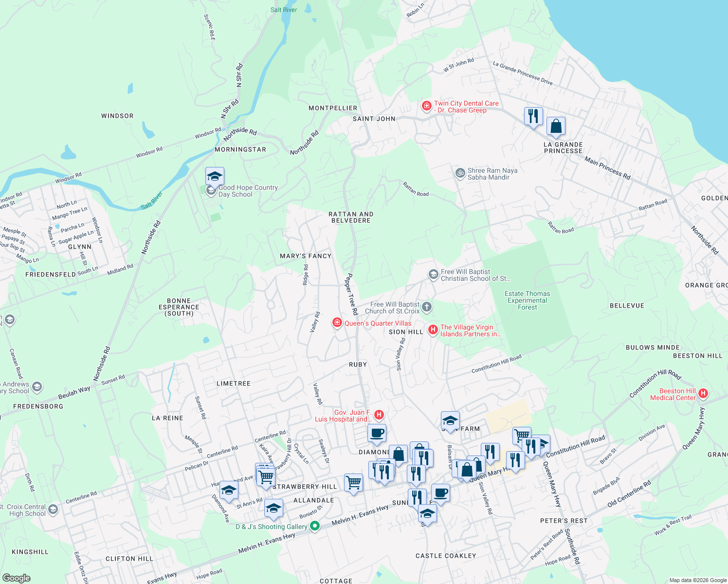Select the grocery cart icon near Constitution Hill Road

click(521, 435)
